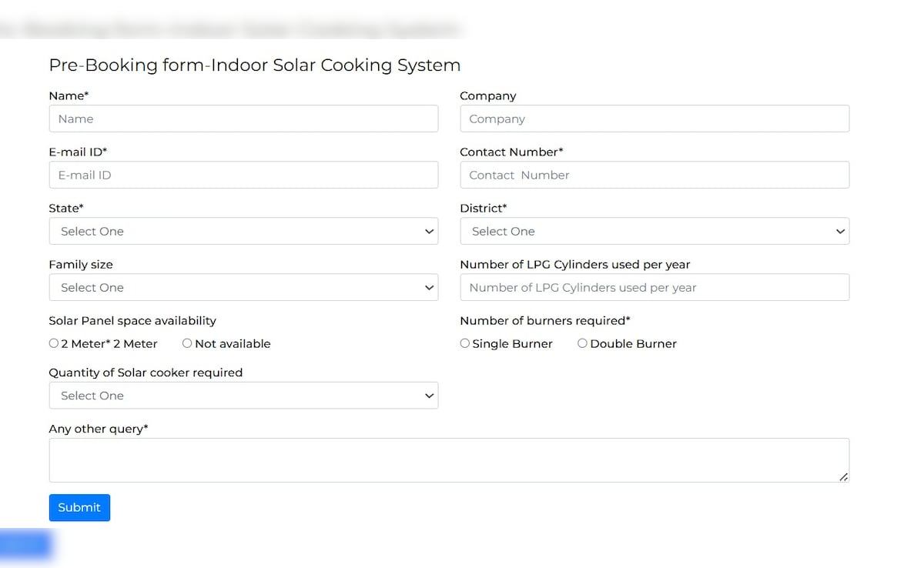Click the textarea resize handle
Screen dimensions: 924x568
pyautogui.click(x=844, y=477)
